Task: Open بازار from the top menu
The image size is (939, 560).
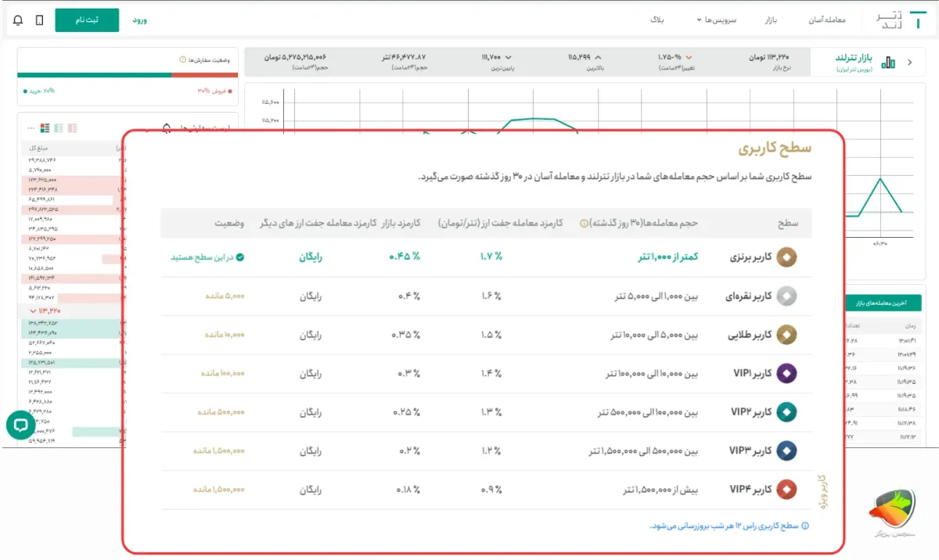Action: click(772, 20)
